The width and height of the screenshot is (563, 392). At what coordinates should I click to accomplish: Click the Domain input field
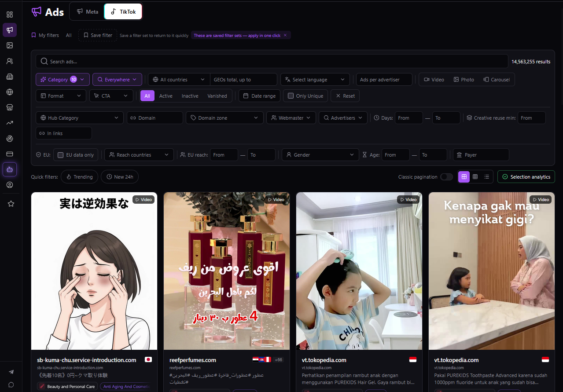pos(155,118)
